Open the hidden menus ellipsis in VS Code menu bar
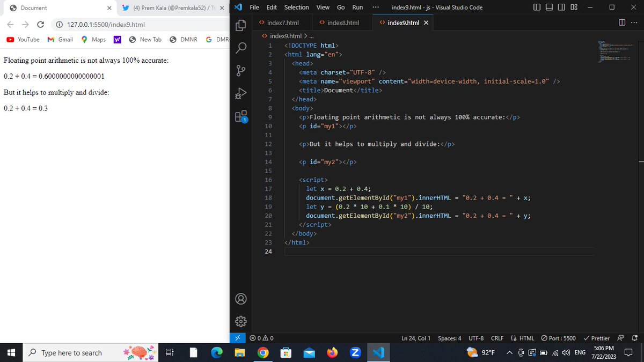Viewport: 644px width, 362px height. click(x=375, y=8)
